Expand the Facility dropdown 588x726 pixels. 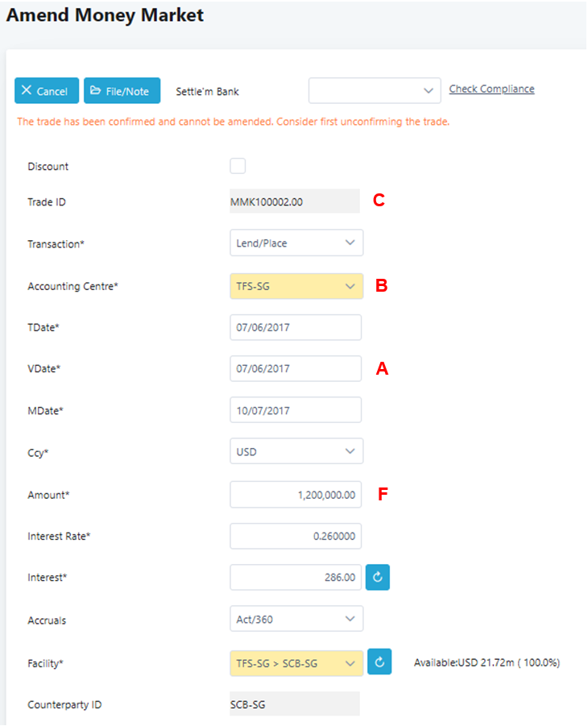(296, 663)
